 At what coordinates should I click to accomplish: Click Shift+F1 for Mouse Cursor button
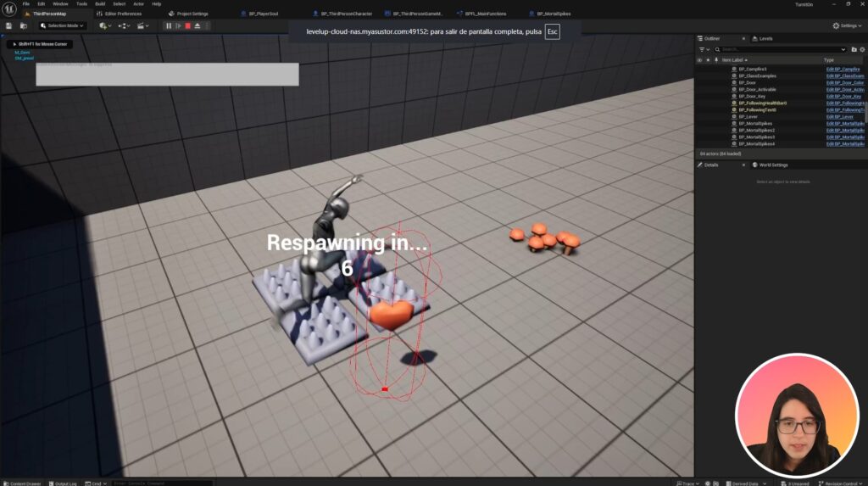[x=39, y=44]
